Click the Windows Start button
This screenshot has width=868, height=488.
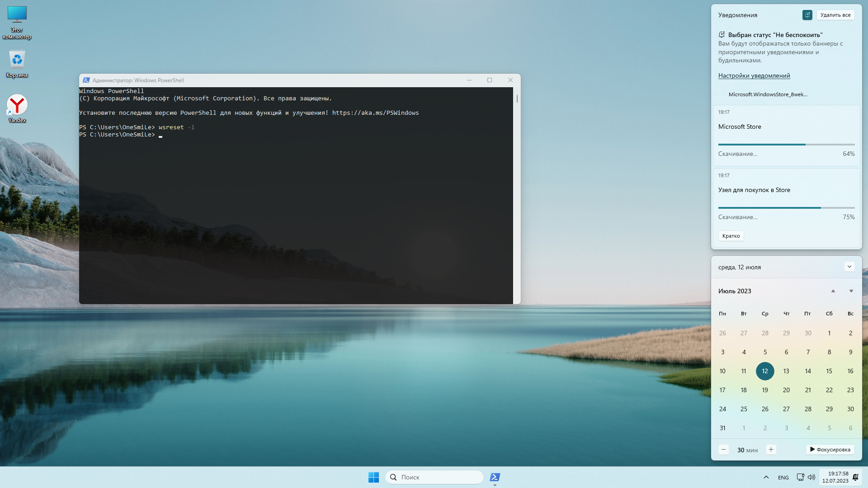pos(373,477)
